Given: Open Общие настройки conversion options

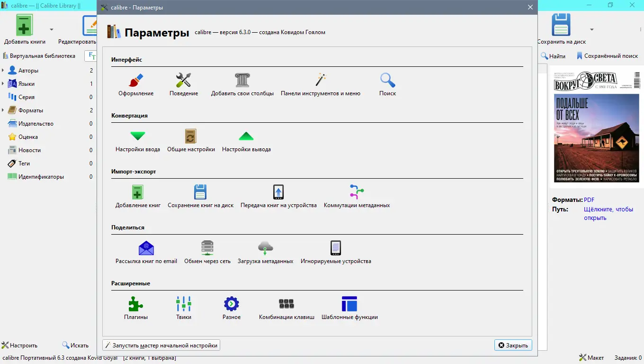Looking at the screenshot, I should [x=191, y=141].
